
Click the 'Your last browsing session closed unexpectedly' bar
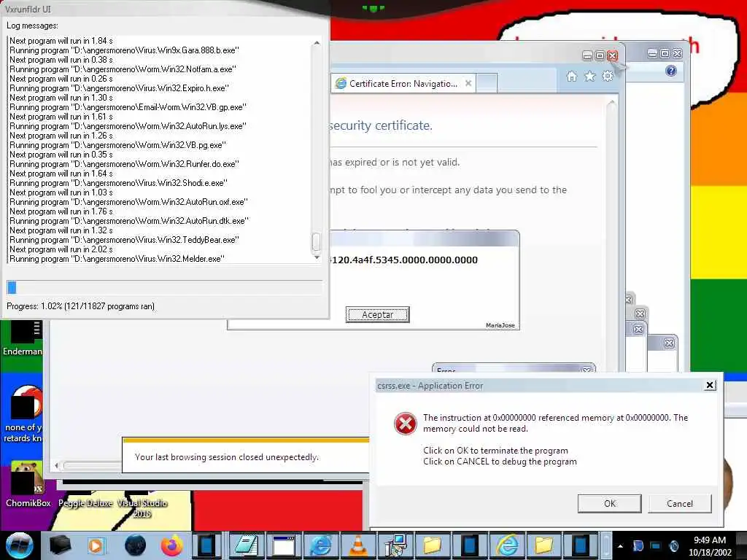tap(246, 456)
